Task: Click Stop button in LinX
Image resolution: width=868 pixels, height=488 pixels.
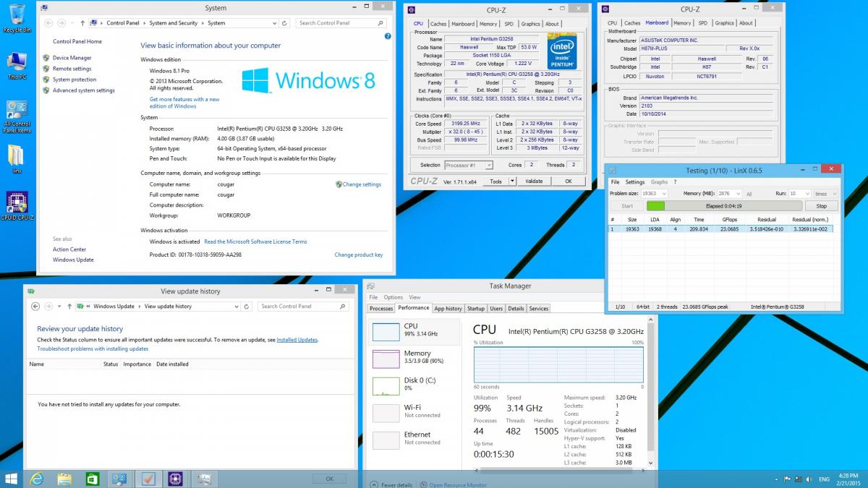Action: pos(821,206)
